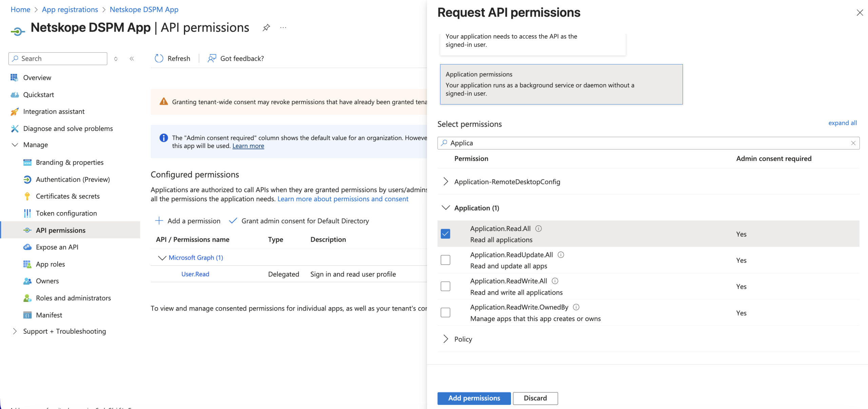Click info icon next to Application.ReadWrite.All
This screenshot has height=409, width=868.
point(555,281)
